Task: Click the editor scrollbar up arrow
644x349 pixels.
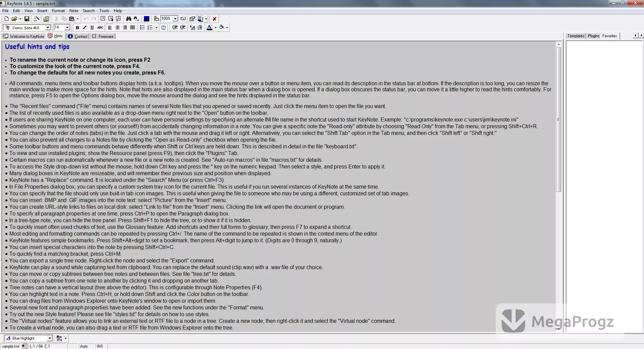Action: (x=558, y=44)
